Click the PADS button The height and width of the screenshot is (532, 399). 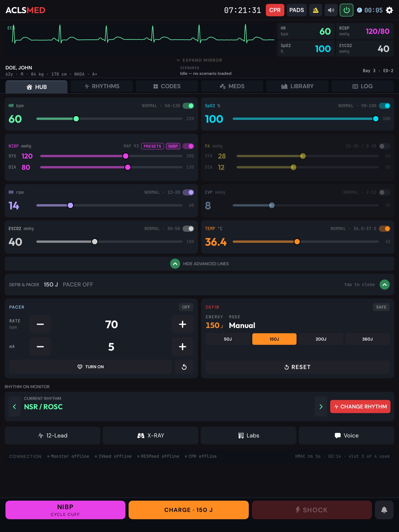[297, 10]
